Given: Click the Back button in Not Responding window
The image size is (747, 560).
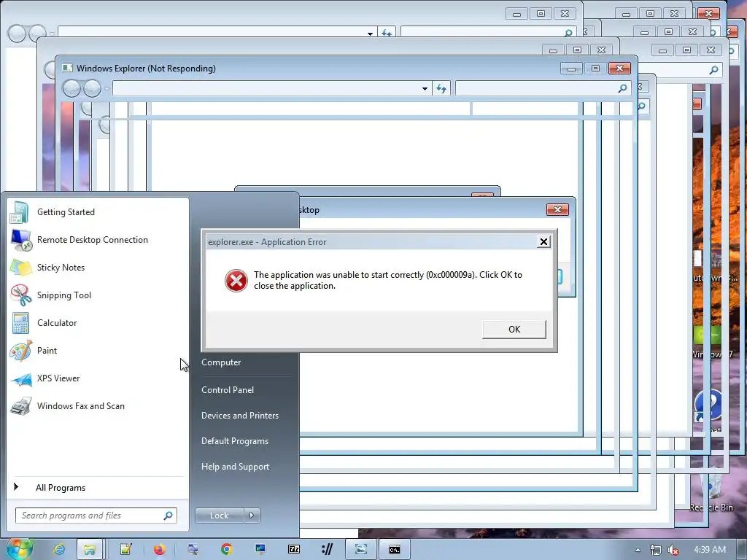Looking at the screenshot, I should [71, 88].
